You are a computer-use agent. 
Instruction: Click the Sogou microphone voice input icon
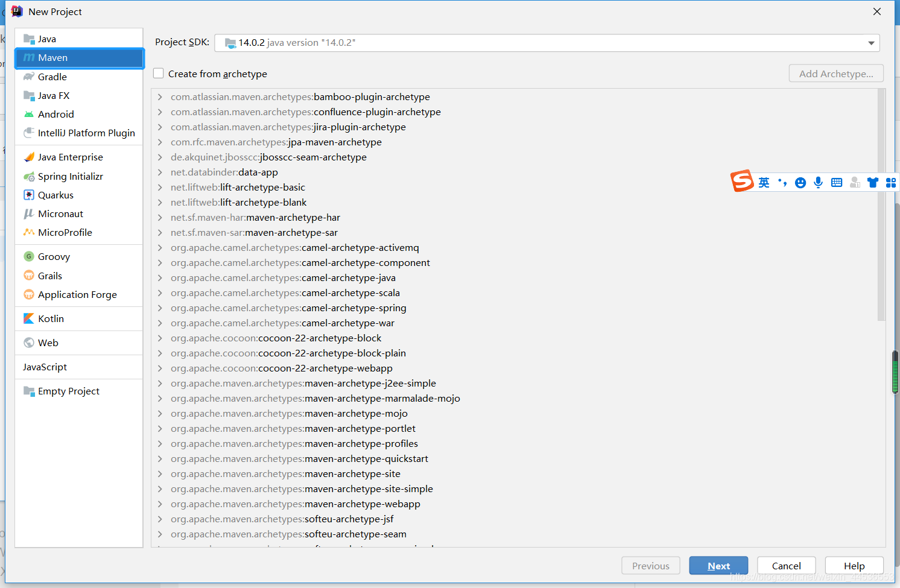(x=819, y=183)
